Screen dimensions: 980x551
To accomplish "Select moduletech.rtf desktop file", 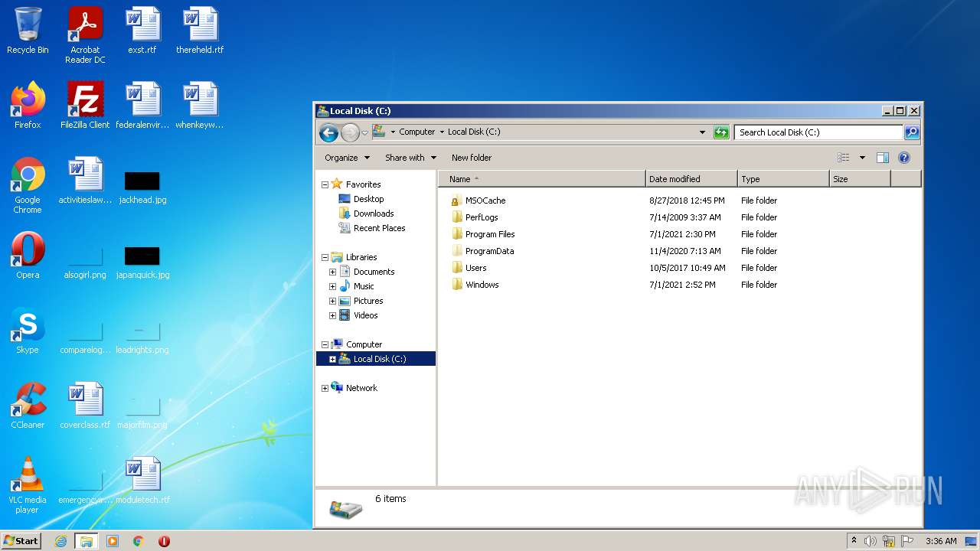I will [x=142, y=481].
